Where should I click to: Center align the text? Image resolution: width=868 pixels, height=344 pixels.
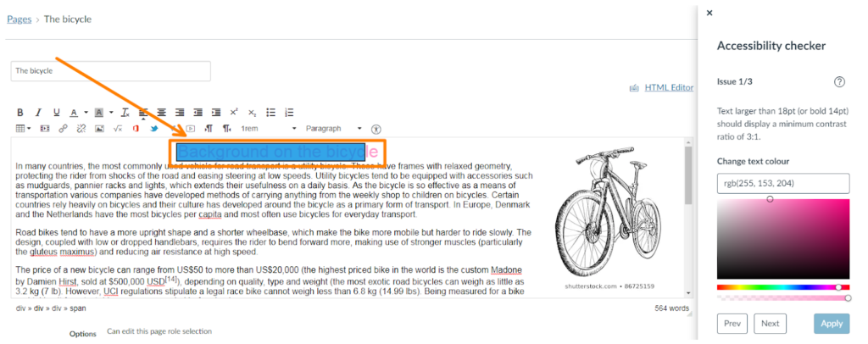[161, 113]
